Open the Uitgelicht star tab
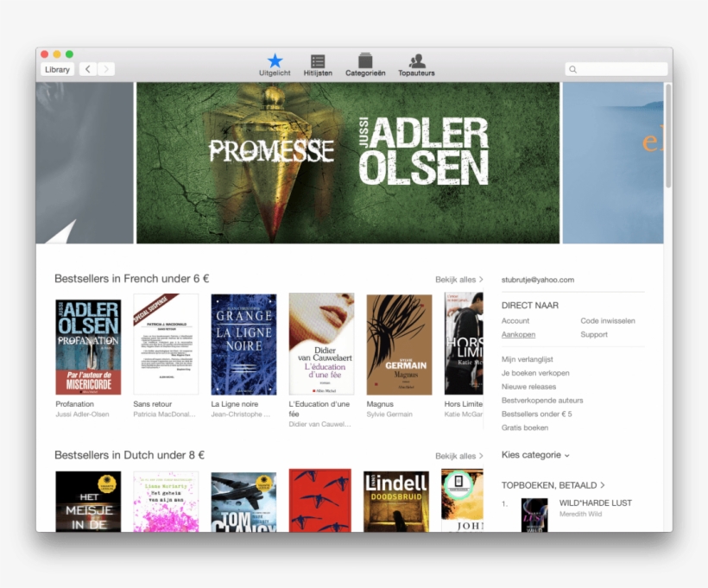Viewport: 708px width, 588px height. click(x=275, y=65)
